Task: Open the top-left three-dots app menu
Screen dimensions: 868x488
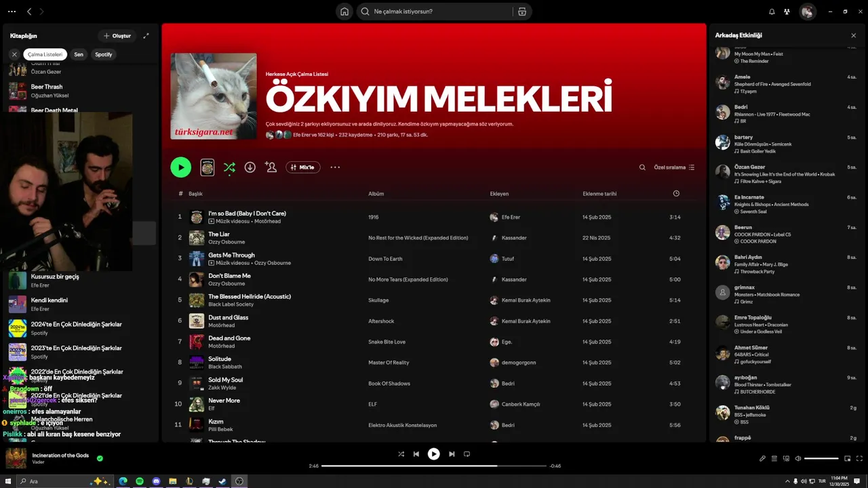Action: pyautogui.click(x=12, y=12)
